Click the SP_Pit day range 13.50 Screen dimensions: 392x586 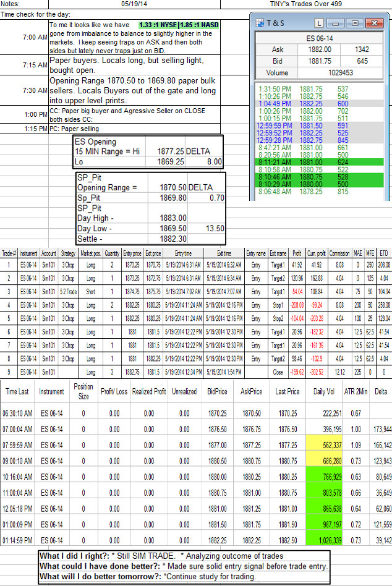click(x=215, y=228)
